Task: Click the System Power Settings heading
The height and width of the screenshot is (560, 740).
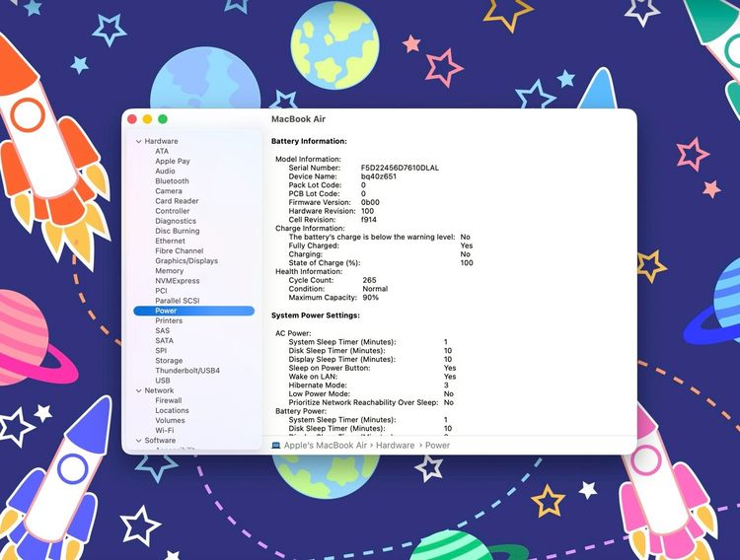Action: 316,315
